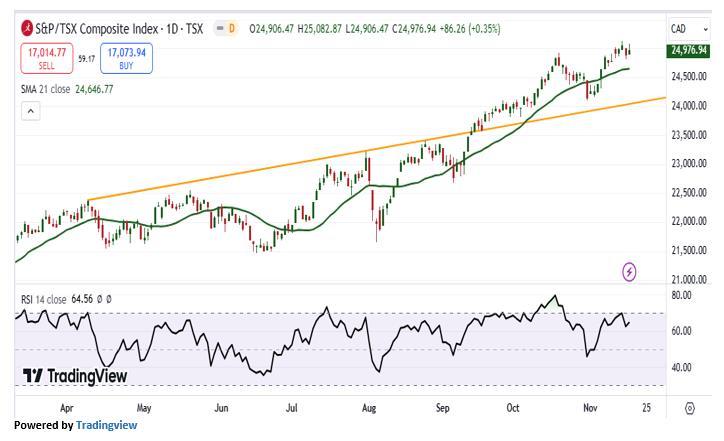Click the purple lightning bolt icon
Image resolution: width=724 pixels, height=441 pixels.
tap(629, 271)
